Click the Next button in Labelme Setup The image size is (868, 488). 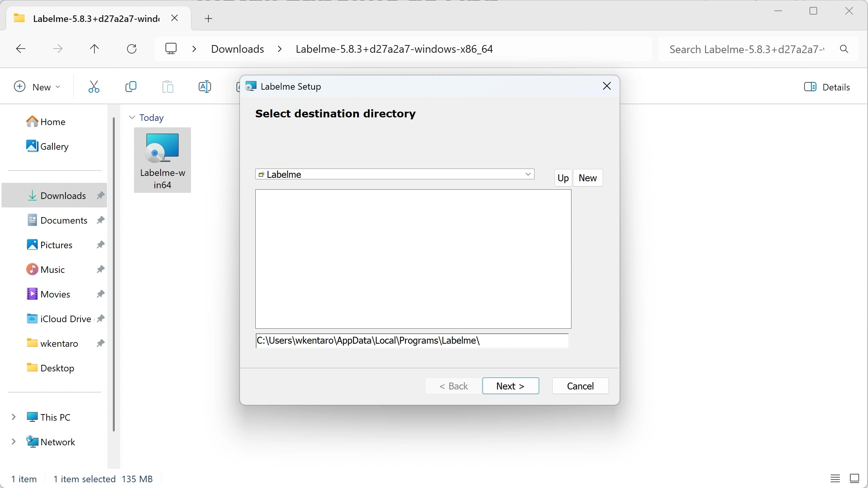pyautogui.click(x=511, y=386)
